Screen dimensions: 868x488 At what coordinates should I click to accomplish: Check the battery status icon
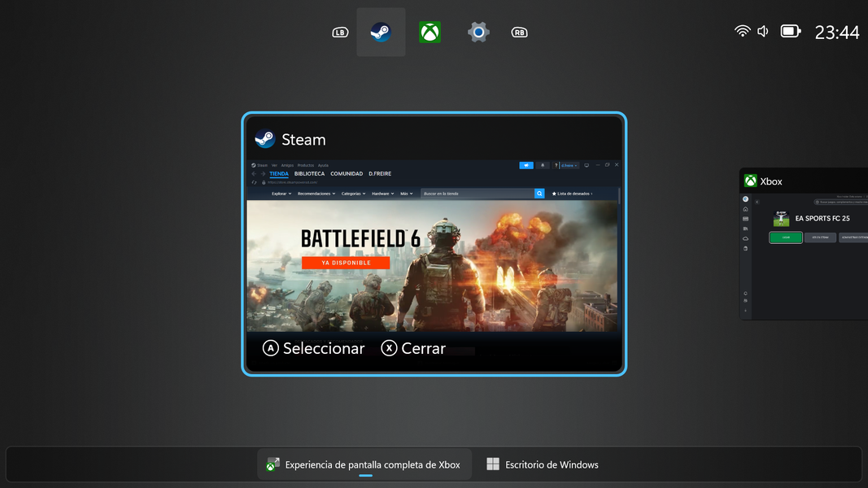(790, 31)
